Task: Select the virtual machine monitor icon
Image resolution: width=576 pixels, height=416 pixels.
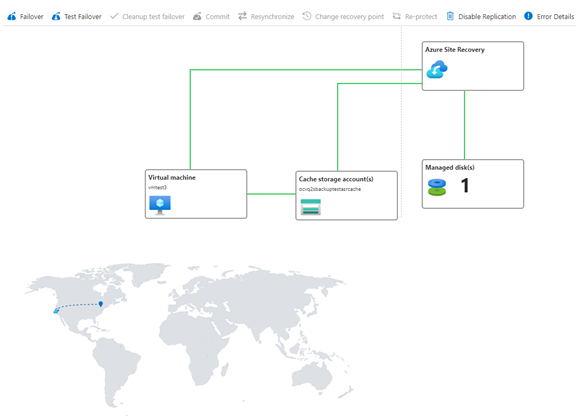Action: 160,205
